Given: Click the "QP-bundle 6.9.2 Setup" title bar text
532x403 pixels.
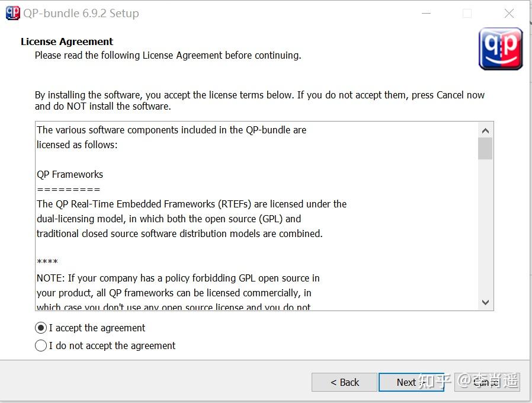Looking at the screenshot, I should tap(81, 13).
